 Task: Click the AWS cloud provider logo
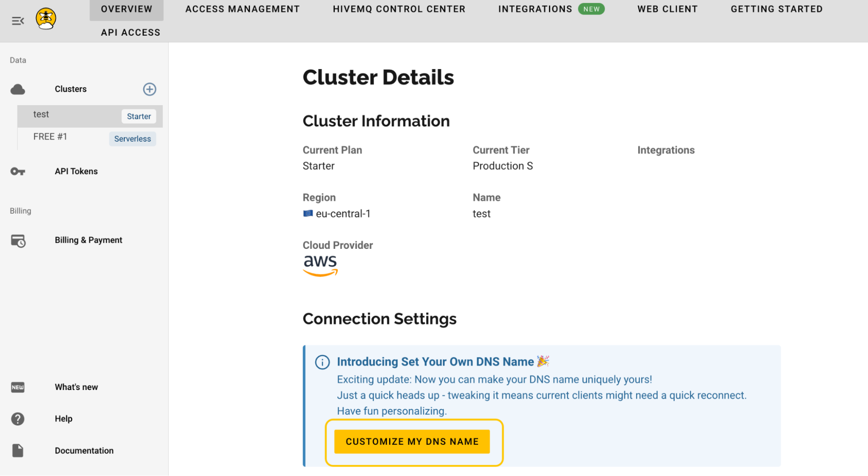point(320,265)
